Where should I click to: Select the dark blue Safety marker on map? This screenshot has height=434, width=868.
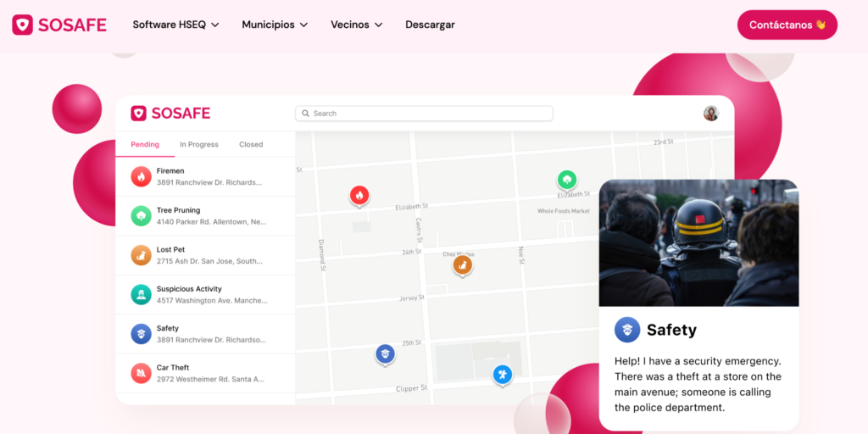tap(386, 353)
